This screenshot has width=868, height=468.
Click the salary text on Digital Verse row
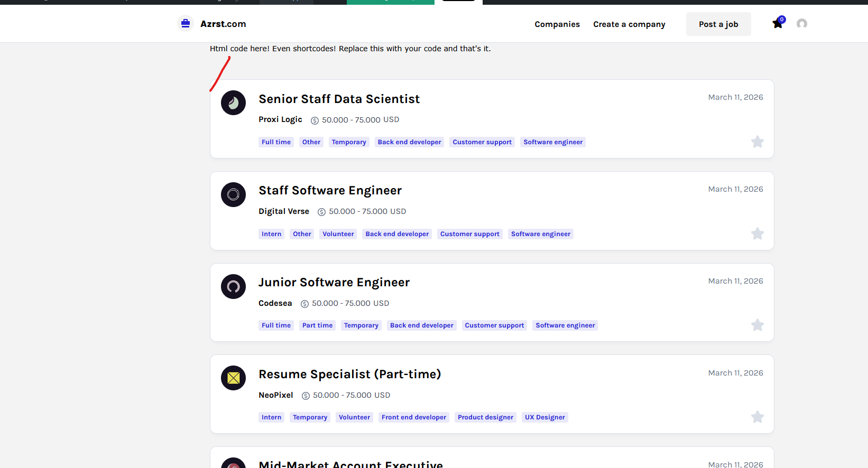367,211
